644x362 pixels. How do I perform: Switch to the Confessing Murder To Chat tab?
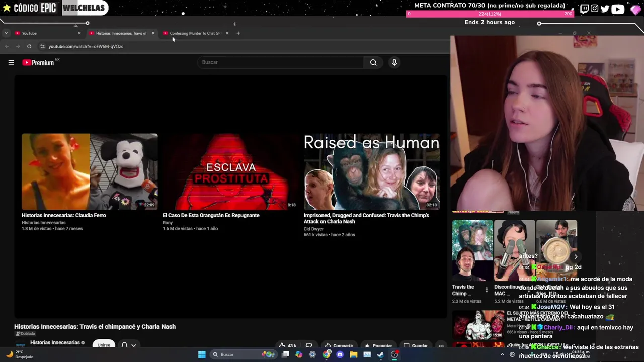click(195, 33)
